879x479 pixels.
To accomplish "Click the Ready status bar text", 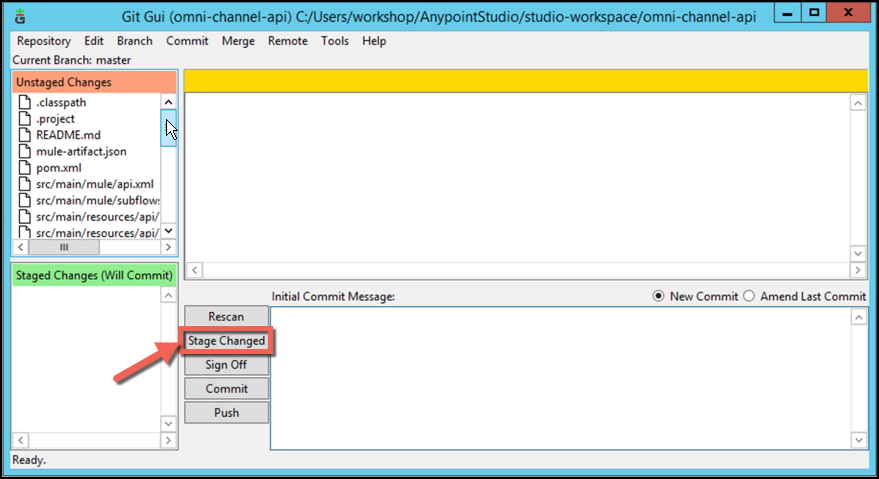I will [x=29, y=460].
